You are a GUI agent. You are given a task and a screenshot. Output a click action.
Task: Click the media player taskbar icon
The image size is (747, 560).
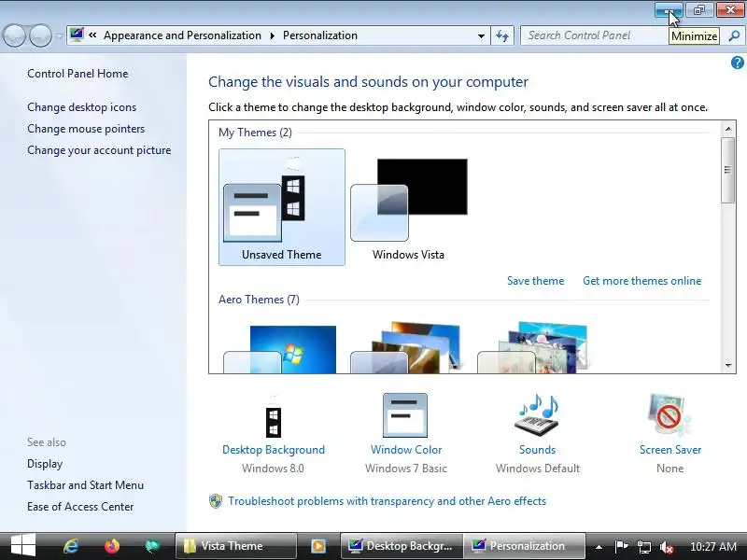[318, 546]
